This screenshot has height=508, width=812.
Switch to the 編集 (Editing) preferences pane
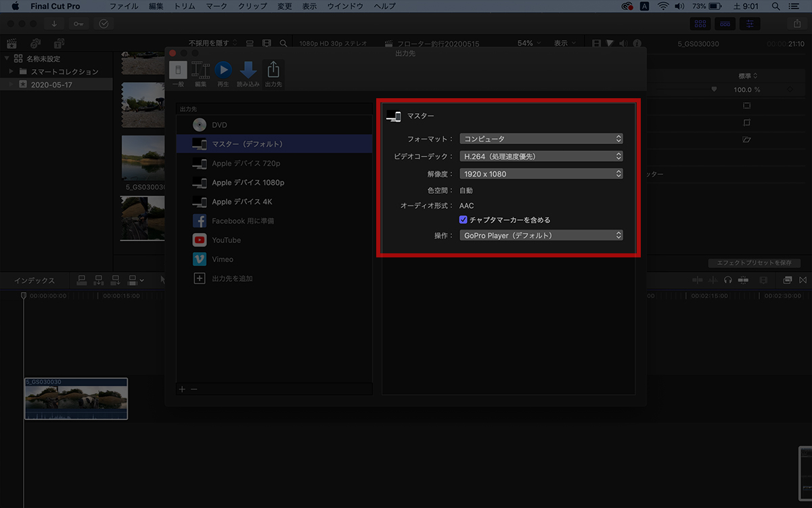coord(200,74)
